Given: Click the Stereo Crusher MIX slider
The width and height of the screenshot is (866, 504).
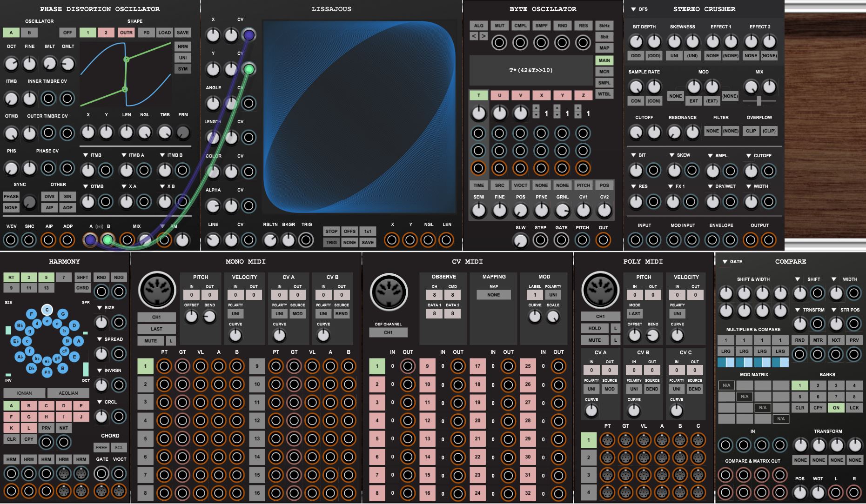Looking at the screenshot, I should tap(759, 100).
